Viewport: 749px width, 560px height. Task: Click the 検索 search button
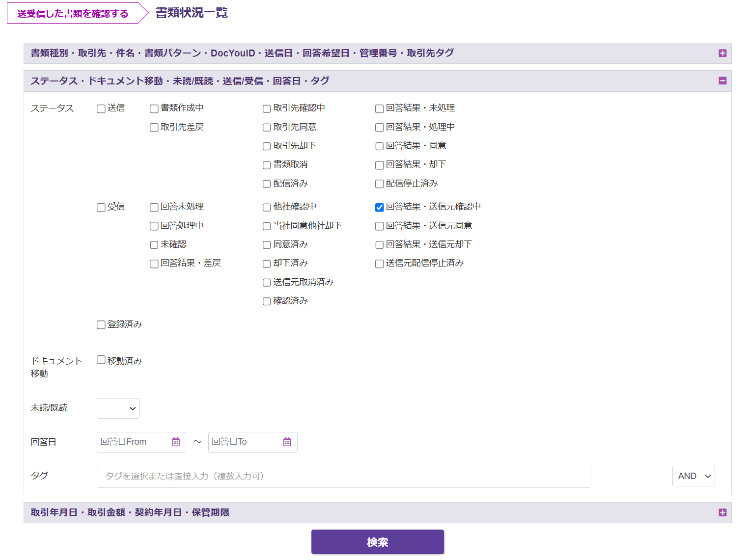point(378,542)
